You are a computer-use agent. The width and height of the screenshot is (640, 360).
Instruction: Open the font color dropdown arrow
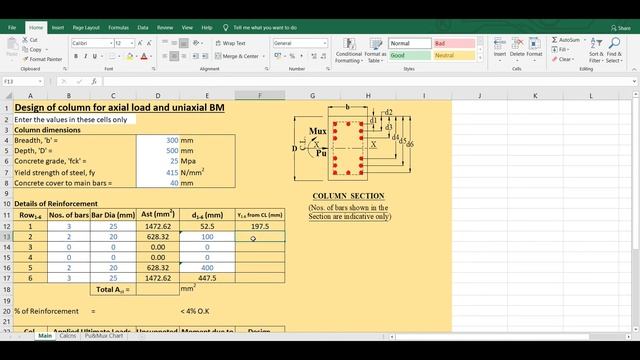(151, 56)
